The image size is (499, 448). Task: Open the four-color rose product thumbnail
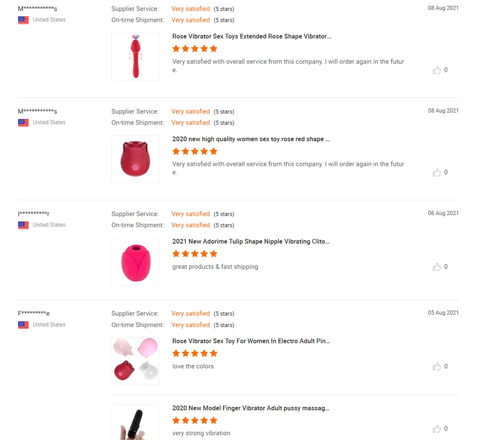click(135, 361)
